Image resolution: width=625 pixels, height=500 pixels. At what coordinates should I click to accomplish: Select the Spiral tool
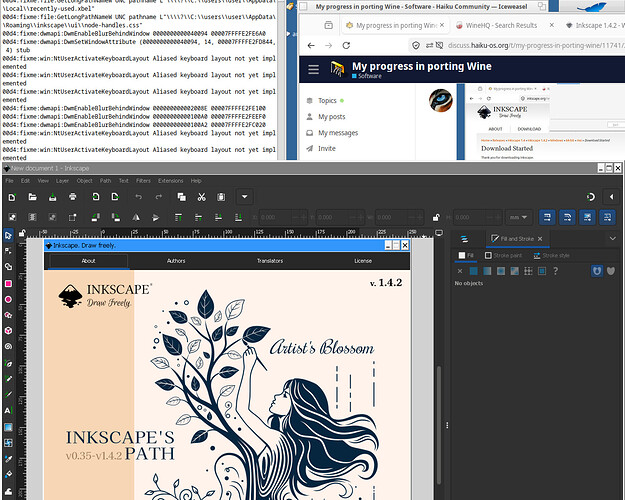pyautogui.click(x=8, y=346)
